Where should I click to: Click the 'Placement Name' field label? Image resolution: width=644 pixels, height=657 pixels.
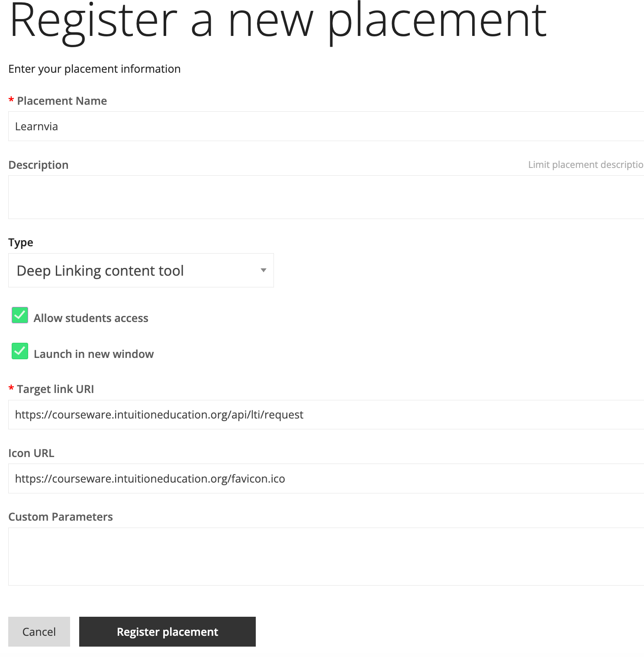click(62, 101)
